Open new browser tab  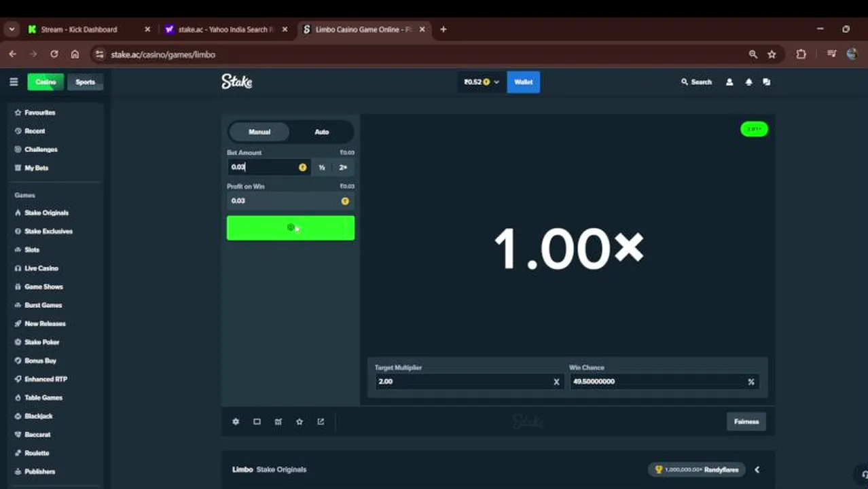coord(443,29)
